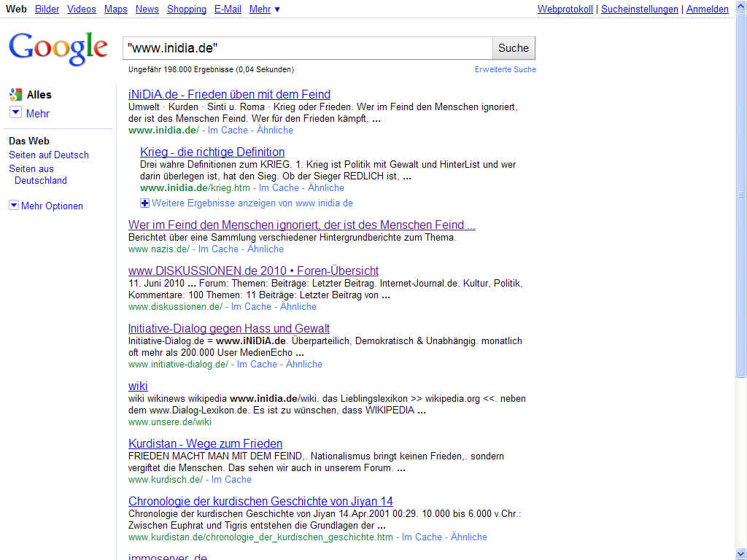Open result Initiative-Dialog gegen Hass und Gewalt

[x=228, y=329]
